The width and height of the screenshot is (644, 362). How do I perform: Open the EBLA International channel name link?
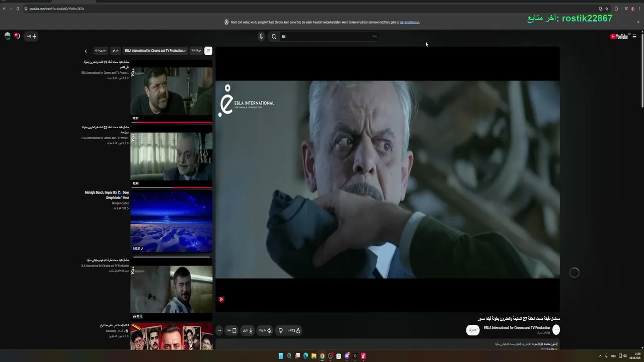pos(517,328)
